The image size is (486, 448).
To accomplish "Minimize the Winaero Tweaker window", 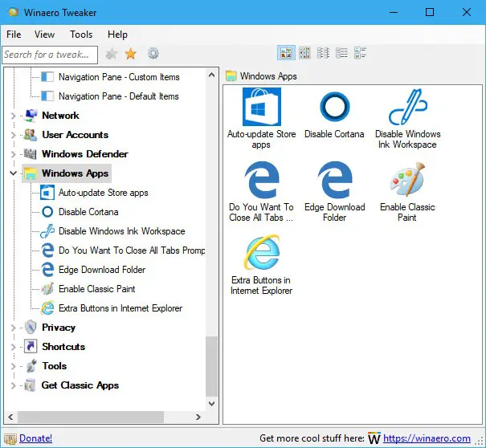I will point(394,12).
